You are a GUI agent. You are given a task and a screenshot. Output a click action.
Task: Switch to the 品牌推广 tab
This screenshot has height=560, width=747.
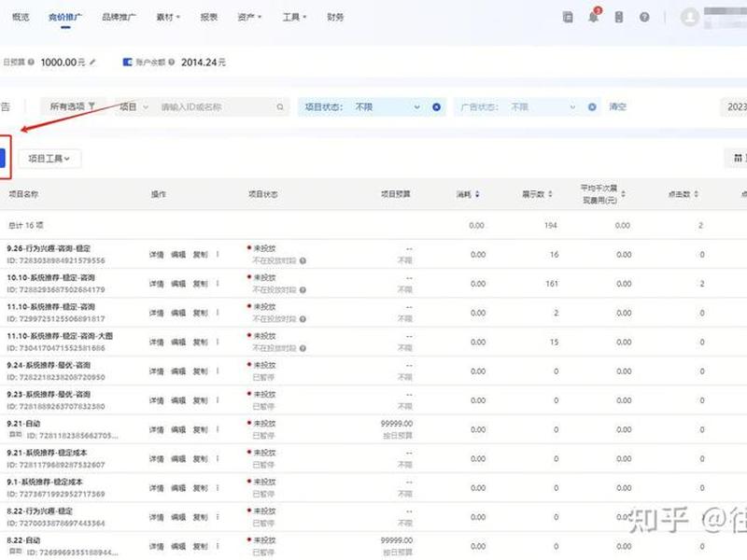(119, 17)
